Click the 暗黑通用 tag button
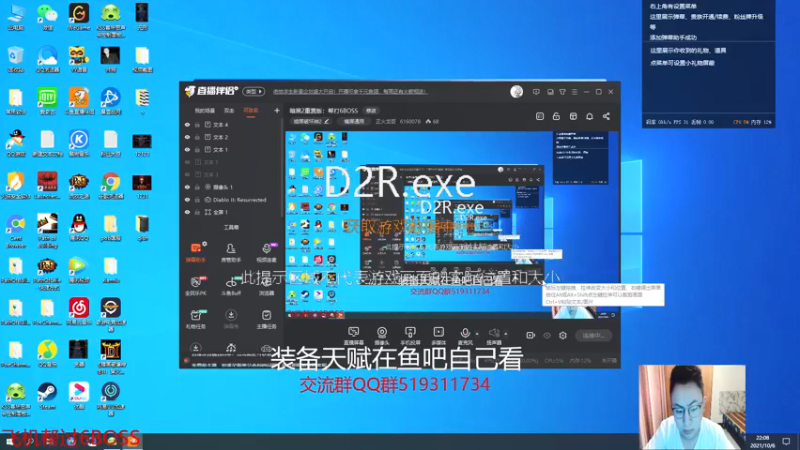Screen dimensions: 800x450 pos(354,121)
